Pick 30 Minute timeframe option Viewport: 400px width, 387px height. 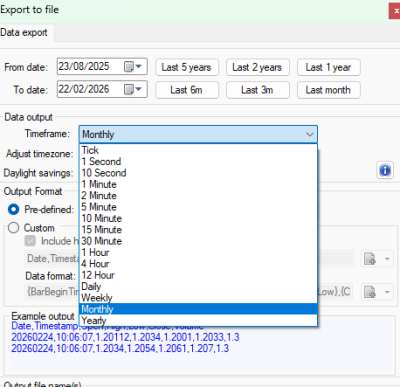(x=198, y=241)
